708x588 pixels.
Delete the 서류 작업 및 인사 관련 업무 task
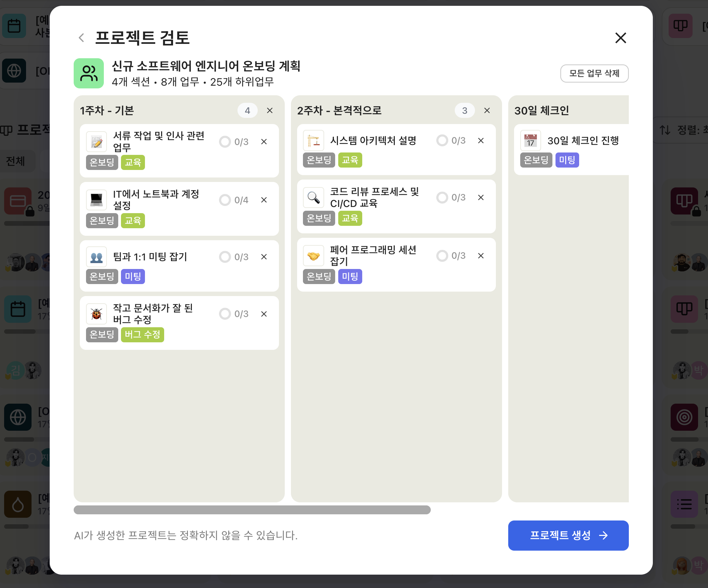264,142
